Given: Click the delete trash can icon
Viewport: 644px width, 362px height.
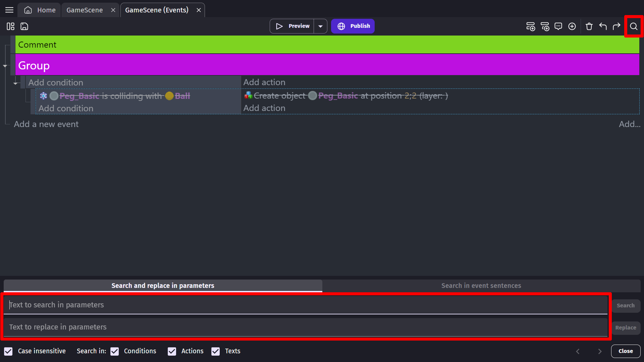Looking at the screenshot, I should [x=589, y=26].
